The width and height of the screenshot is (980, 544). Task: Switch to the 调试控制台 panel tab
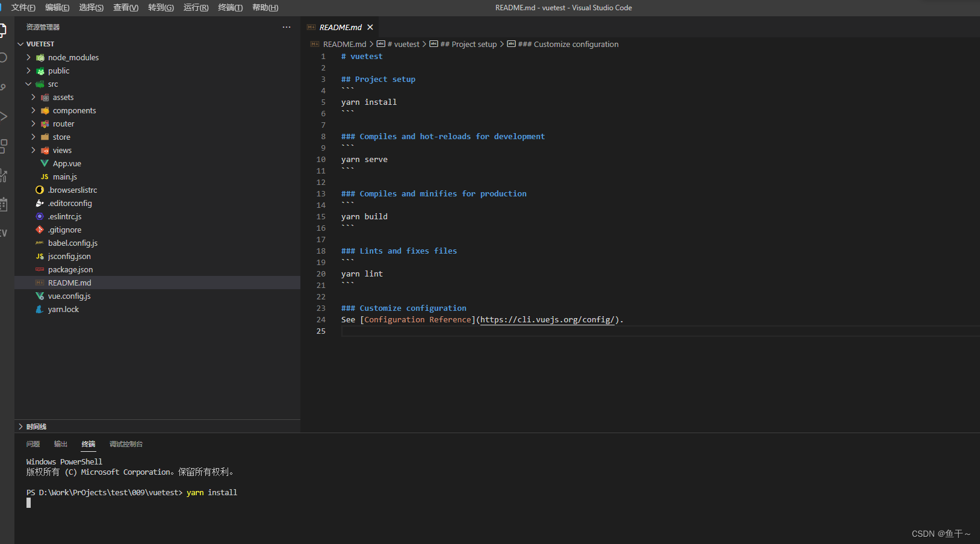pyautogui.click(x=126, y=444)
